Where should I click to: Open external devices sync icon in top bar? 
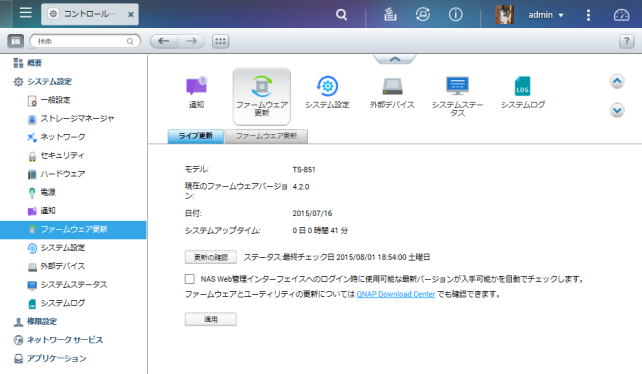(x=423, y=15)
